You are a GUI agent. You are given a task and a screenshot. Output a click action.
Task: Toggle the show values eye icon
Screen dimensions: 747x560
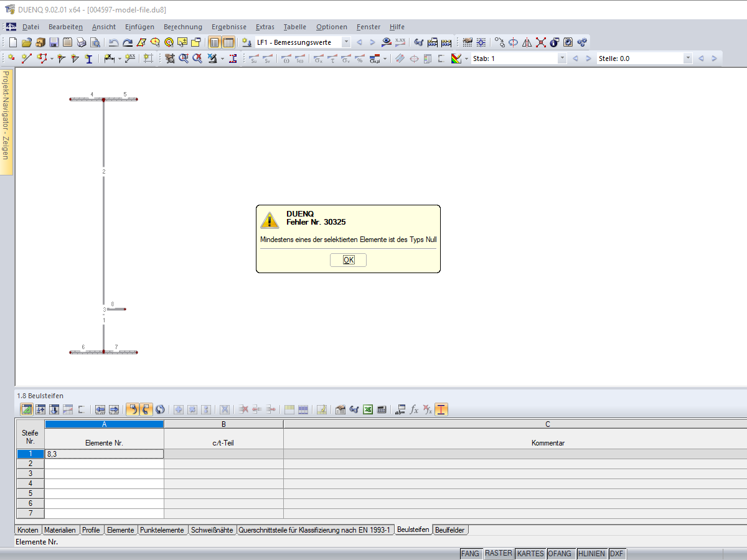coord(387,42)
